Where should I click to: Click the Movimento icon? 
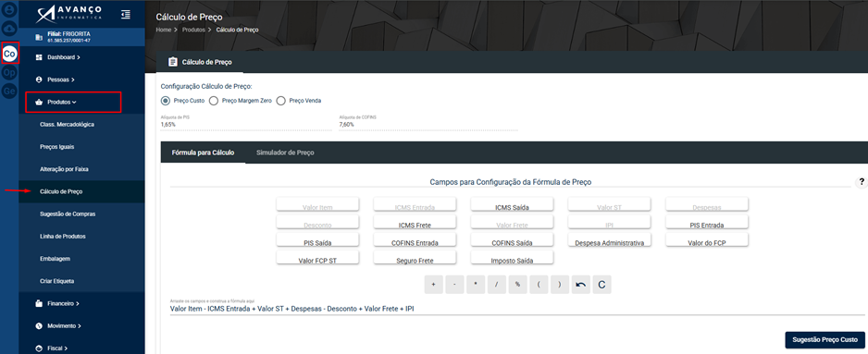click(39, 325)
